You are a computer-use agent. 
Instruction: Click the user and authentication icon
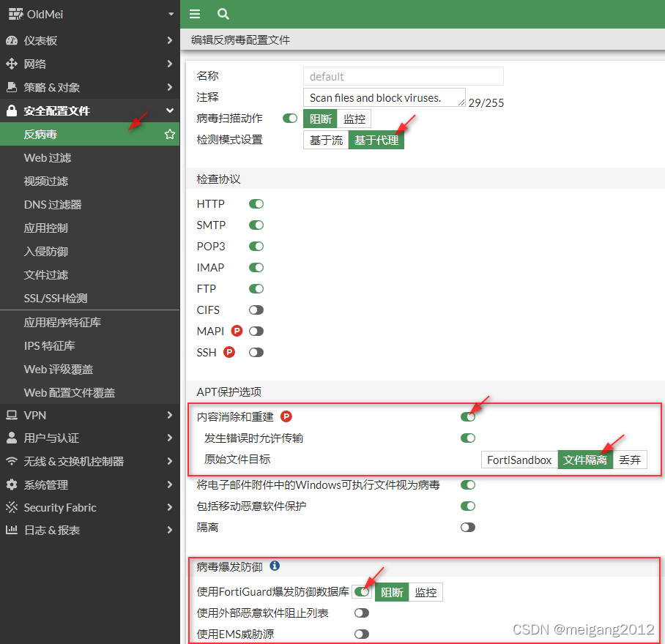12,438
